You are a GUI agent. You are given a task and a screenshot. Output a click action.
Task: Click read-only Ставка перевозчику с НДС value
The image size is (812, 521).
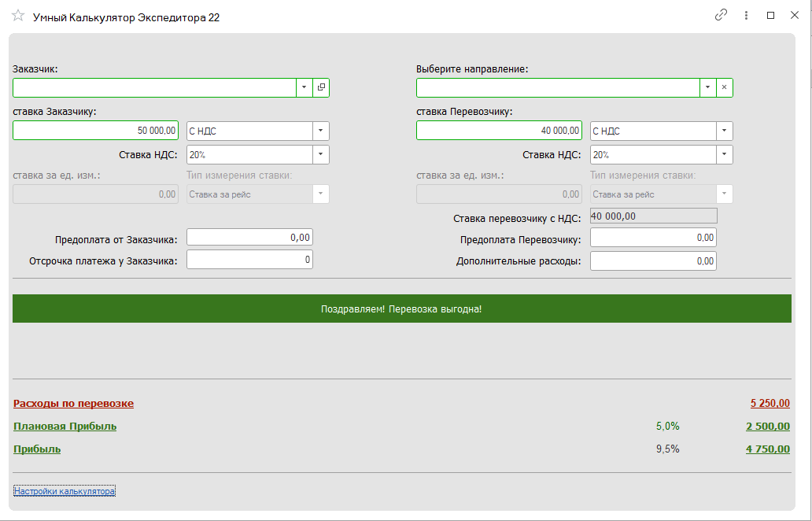point(654,216)
